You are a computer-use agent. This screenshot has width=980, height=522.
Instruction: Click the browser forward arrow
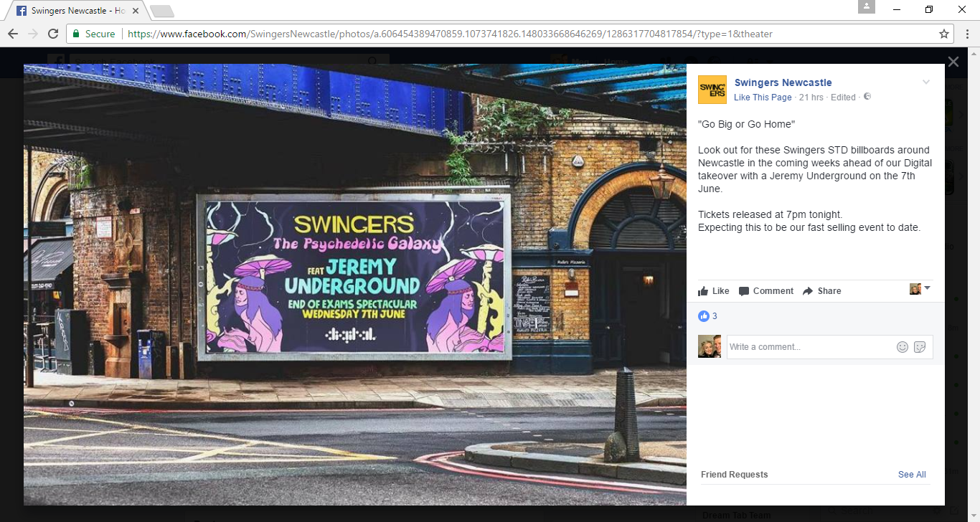tap(33, 34)
